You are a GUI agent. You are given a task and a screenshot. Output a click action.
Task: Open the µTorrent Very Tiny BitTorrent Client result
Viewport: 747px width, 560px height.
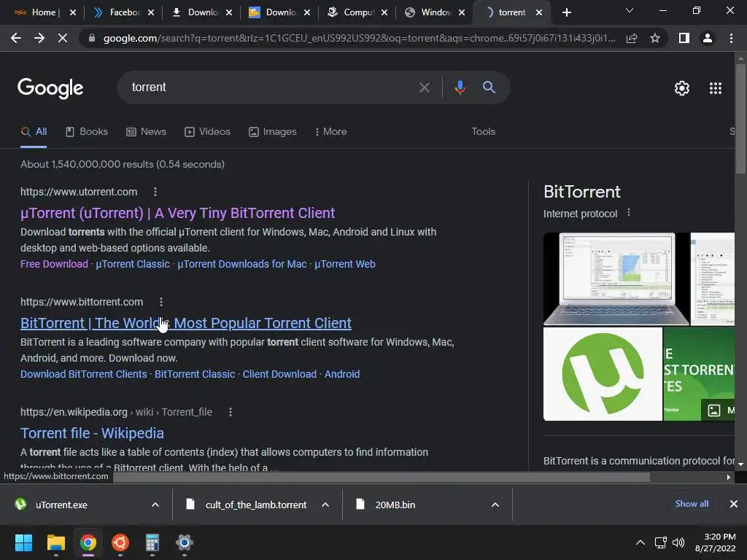pyautogui.click(x=178, y=213)
